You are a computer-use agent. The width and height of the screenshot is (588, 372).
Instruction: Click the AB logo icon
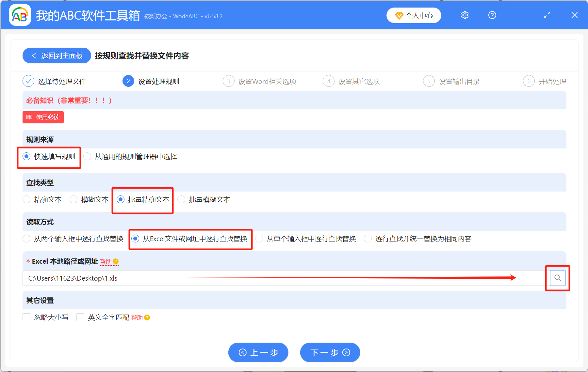(20, 15)
